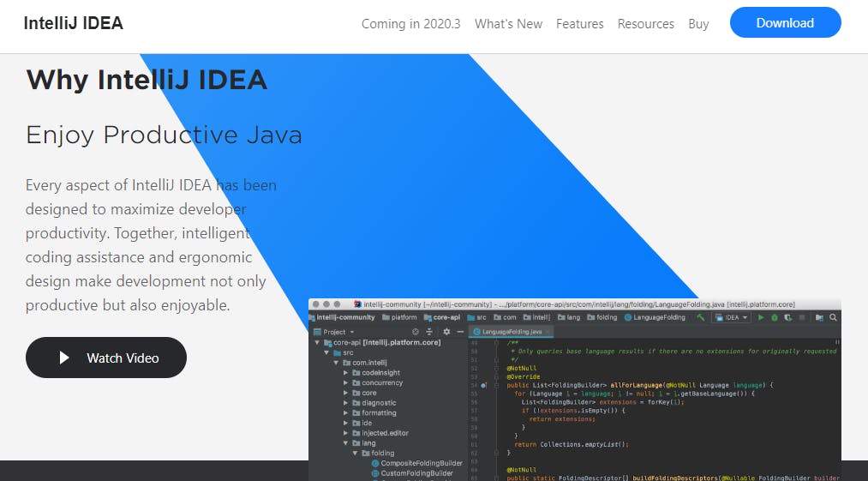Screen dimensions: 868x481
Task: Click the lang breadcrumb in navigation bar
Action: click(x=569, y=317)
